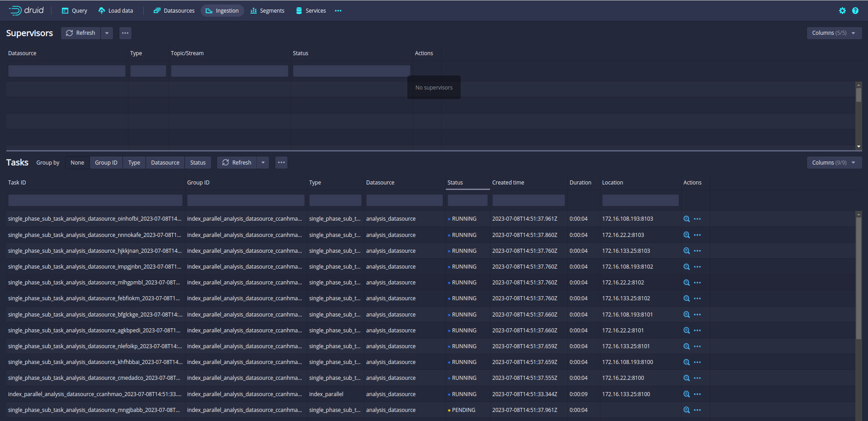The width and height of the screenshot is (868, 421).
Task: Open actions ellipsis for index_parallel task row
Action: pos(698,394)
